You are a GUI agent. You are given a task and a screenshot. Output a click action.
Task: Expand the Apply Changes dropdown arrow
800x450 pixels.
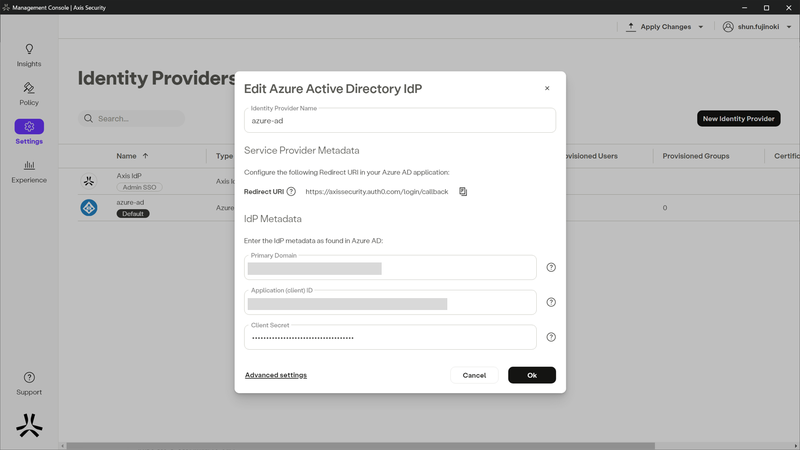[x=701, y=27]
